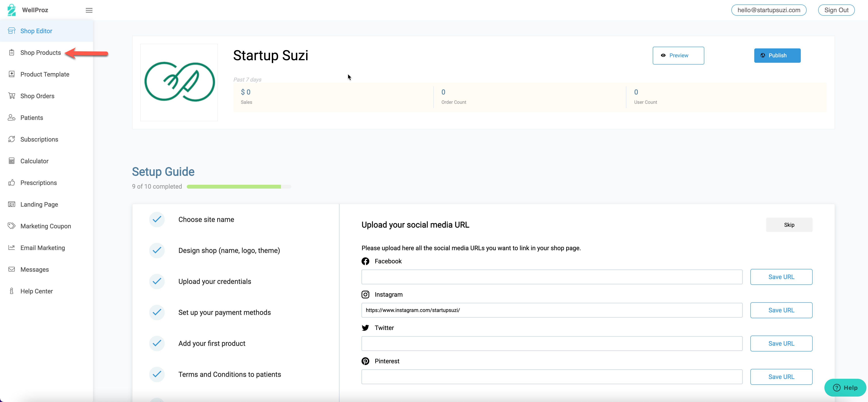This screenshot has height=402, width=868.
Task: Open Shop Products in sidebar
Action: (40, 52)
